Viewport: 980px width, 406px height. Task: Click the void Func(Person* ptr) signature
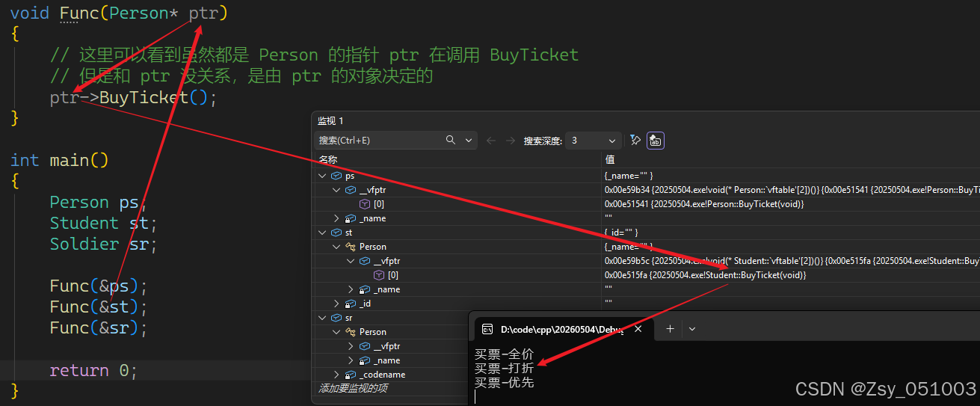coord(119,13)
